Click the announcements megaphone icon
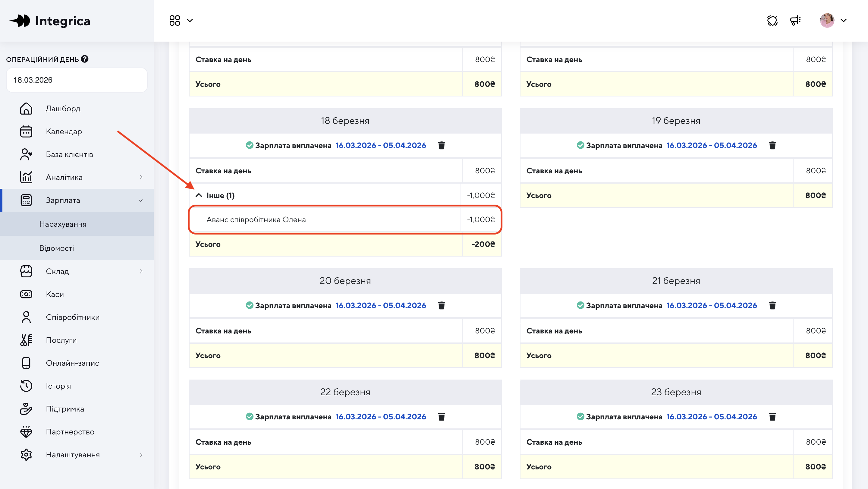 pyautogui.click(x=795, y=20)
